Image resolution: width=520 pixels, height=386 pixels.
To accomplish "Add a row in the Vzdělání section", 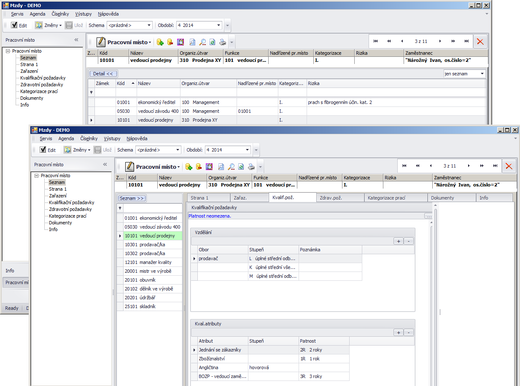I will pyautogui.click(x=398, y=241).
